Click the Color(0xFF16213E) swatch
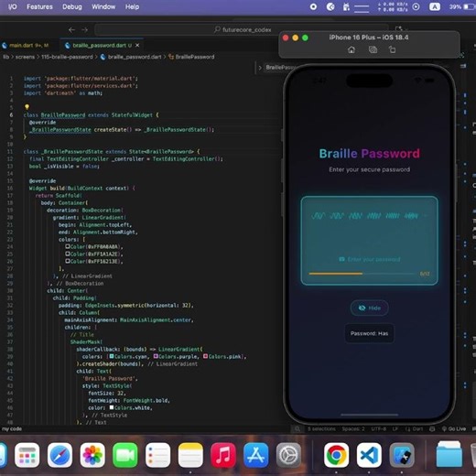This screenshot has width=476, height=476. click(x=68, y=261)
